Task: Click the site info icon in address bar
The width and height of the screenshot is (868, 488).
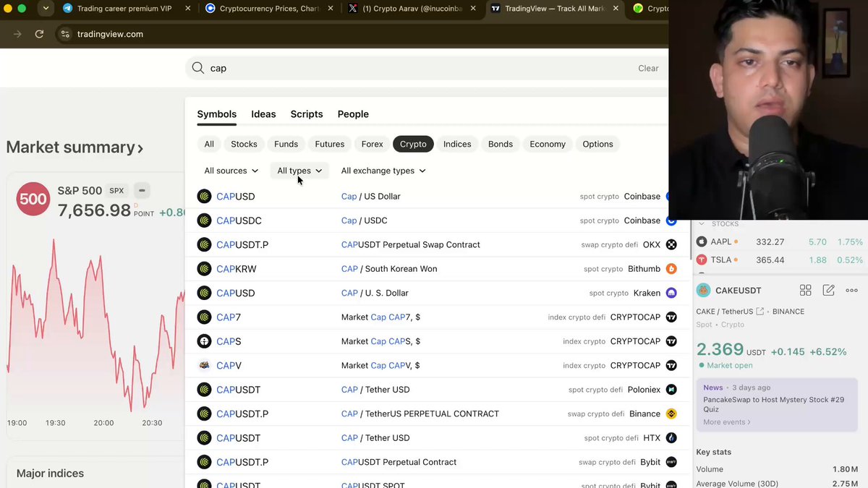Action: [64, 34]
